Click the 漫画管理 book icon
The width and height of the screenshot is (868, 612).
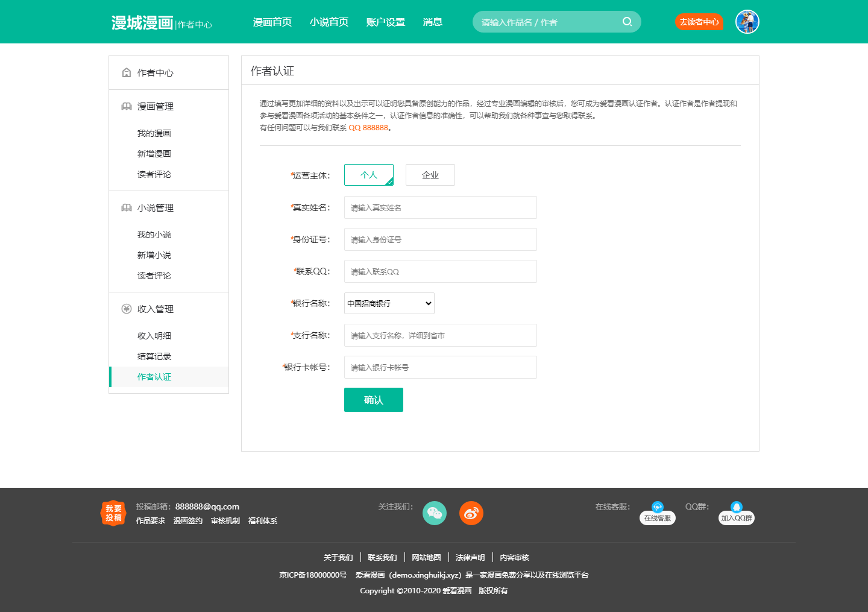[127, 106]
